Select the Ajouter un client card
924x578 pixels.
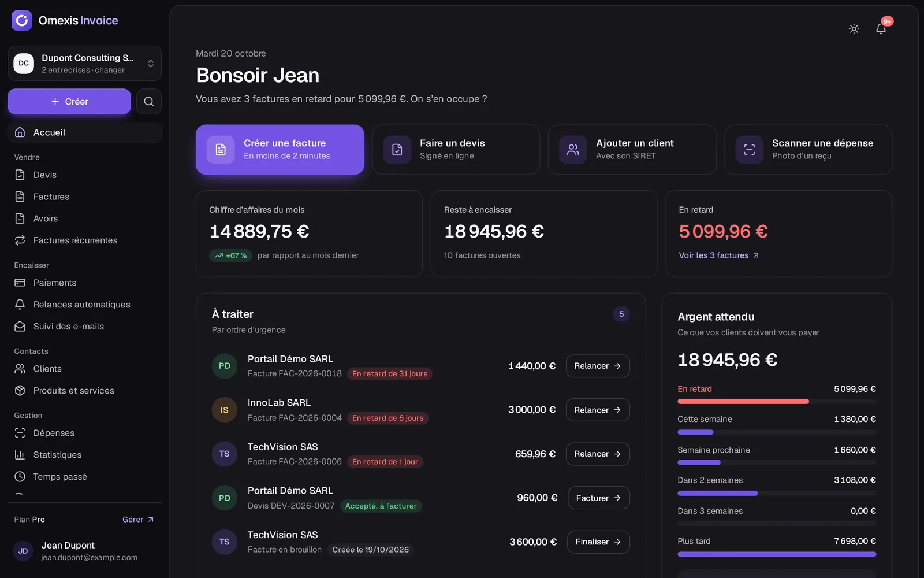click(632, 150)
